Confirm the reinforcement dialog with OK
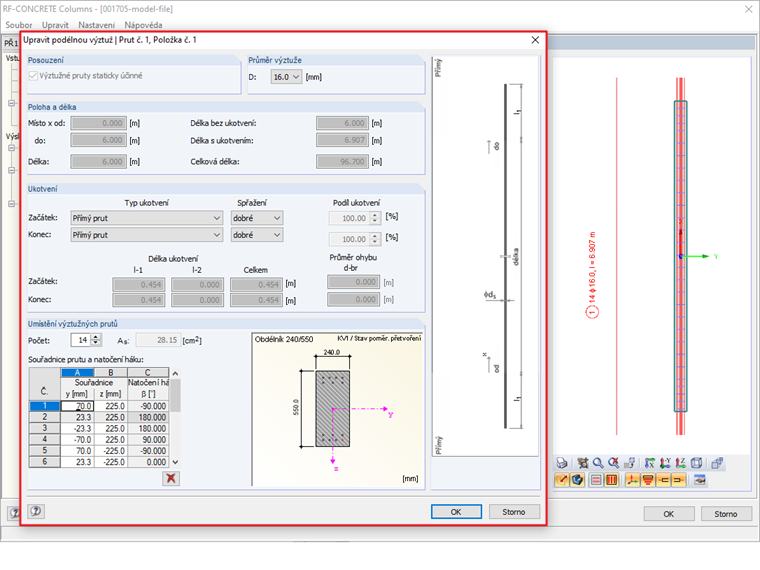 [456, 512]
